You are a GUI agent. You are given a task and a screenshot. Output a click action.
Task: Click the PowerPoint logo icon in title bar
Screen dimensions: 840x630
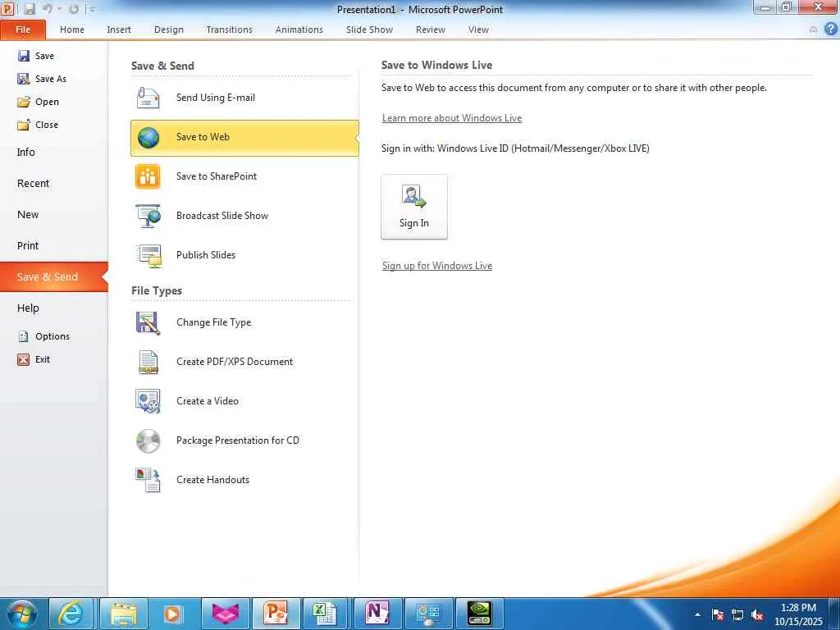click(x=7, y=8)
